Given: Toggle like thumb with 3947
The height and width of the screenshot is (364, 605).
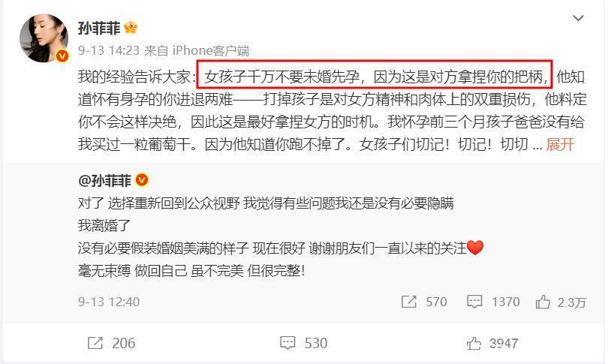Looking at the screenshot, I should [474, 343].
